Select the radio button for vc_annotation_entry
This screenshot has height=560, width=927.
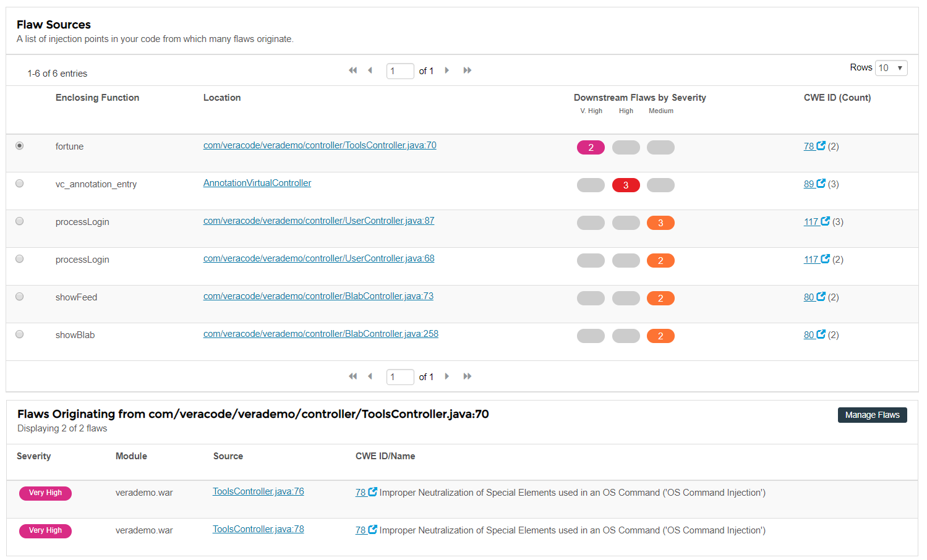[19, 183]
